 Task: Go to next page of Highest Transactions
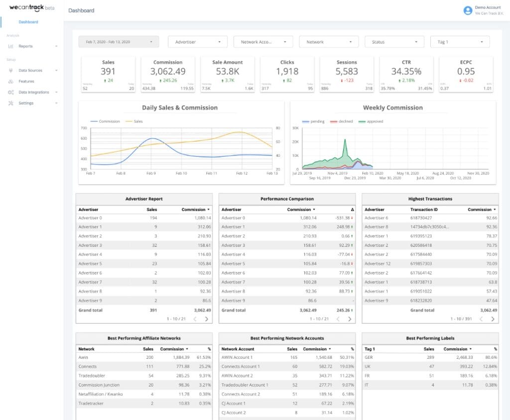[493, 319]
